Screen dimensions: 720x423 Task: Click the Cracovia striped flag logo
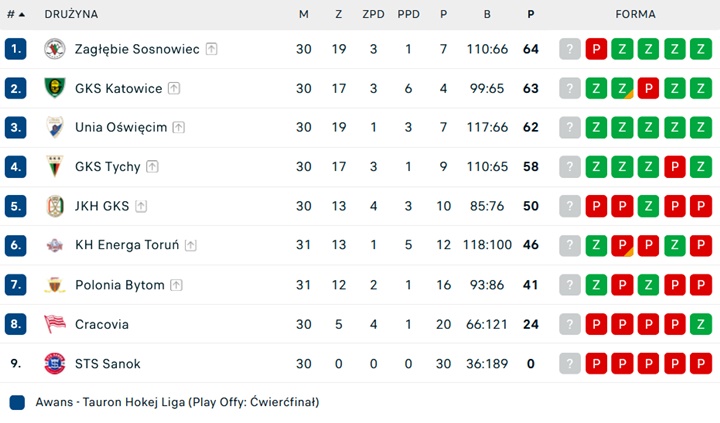54,324
